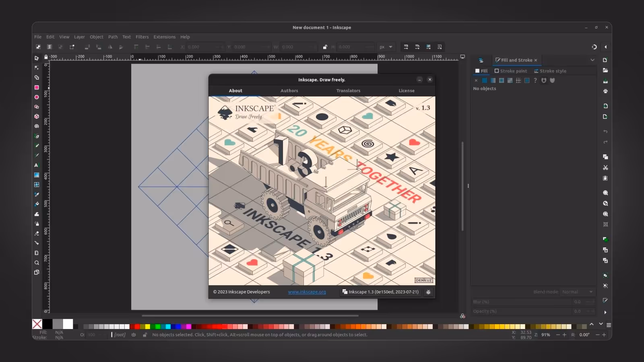
Task: Select the Node editing tool
Action: (37, 68)
